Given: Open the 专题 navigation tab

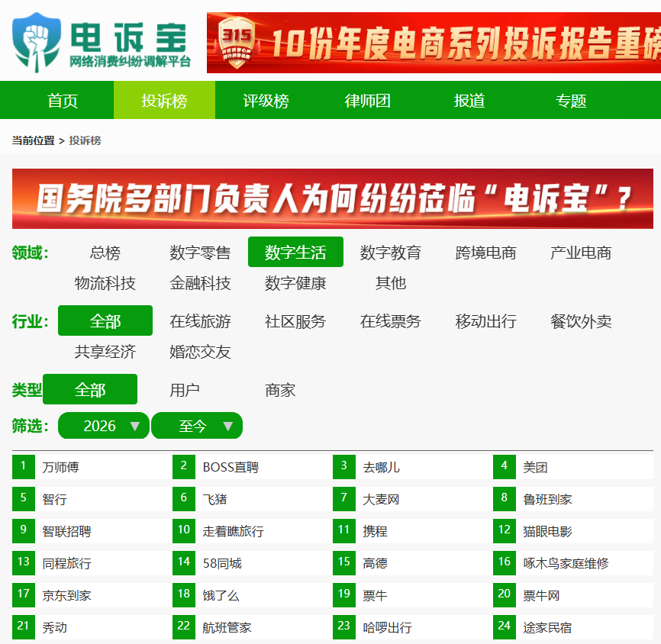Looking at the screenshot, I should click(x=570, y=100).
